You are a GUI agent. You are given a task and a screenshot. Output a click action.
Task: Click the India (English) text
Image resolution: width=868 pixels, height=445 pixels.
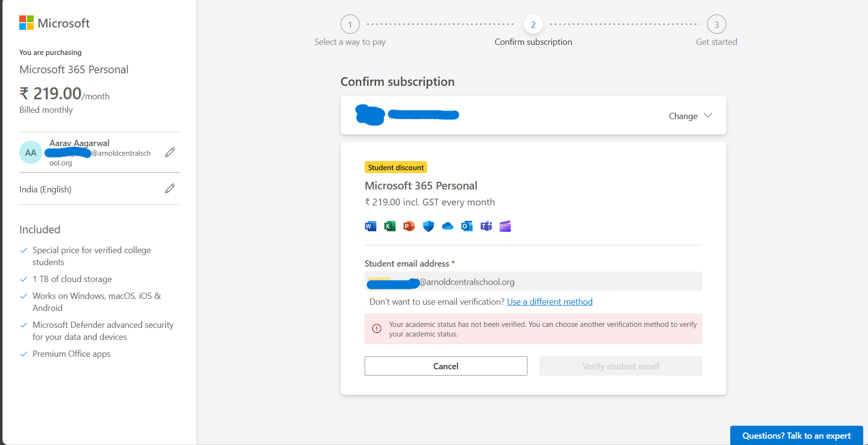pyautogui.click(x=45, y=189)
